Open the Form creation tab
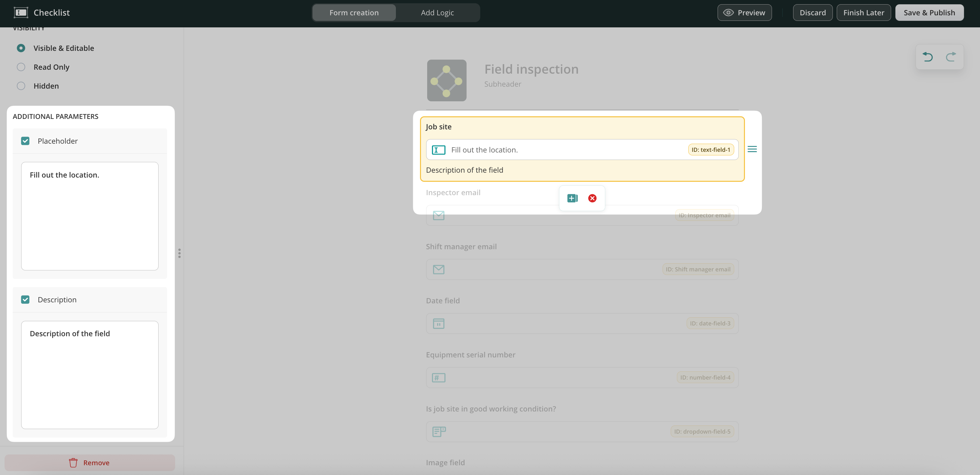 coord(354,13)
